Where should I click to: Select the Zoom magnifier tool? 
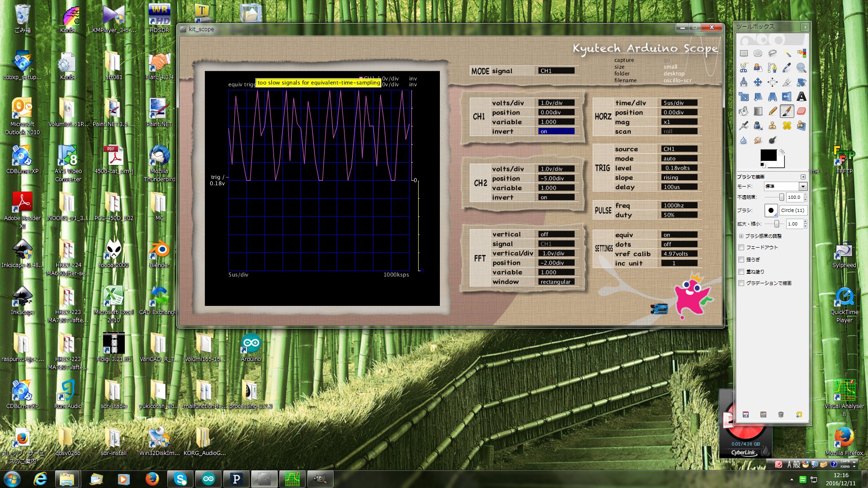[x=801, y=68]
